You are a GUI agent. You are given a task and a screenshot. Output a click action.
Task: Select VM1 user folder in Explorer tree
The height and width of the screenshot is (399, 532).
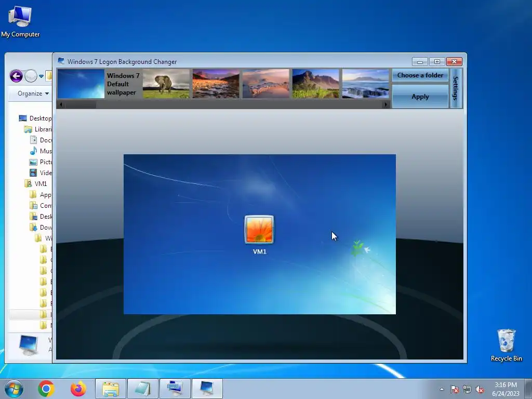point(36,183)
